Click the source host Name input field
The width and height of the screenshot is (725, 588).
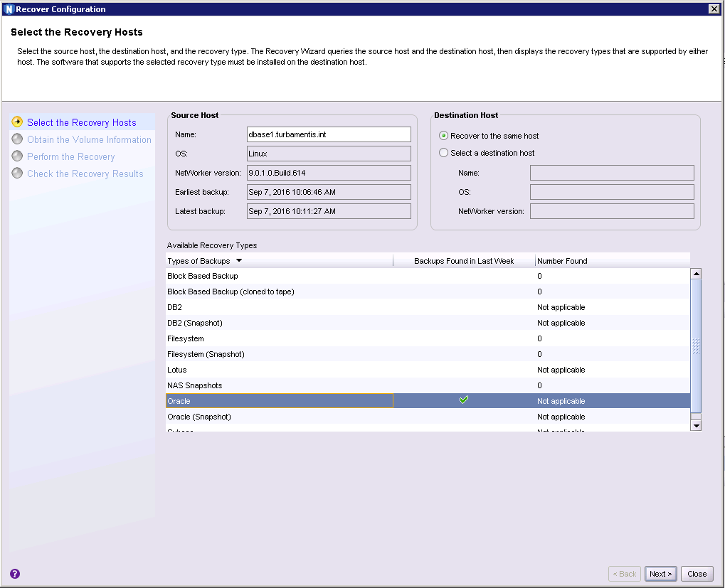point(328,134)
